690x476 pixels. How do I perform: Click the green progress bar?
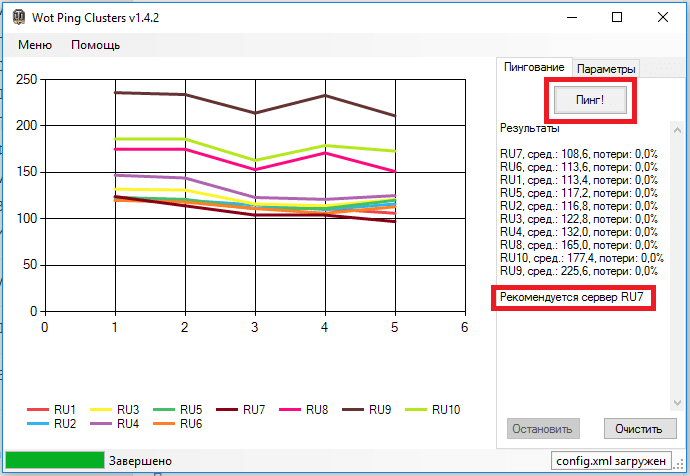55,460
